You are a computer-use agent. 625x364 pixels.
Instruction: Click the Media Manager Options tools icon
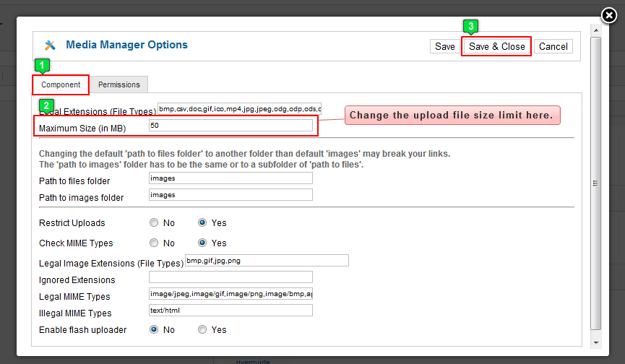coord(50,45)
